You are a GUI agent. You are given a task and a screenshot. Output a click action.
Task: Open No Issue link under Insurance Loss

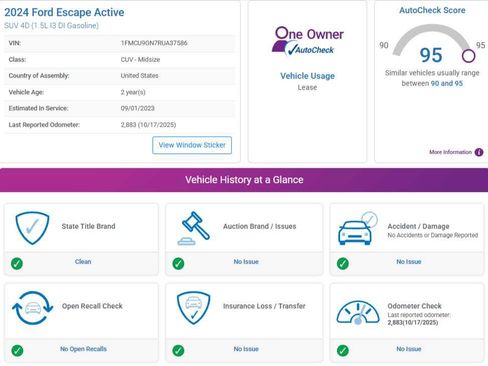tap(246, 349)
